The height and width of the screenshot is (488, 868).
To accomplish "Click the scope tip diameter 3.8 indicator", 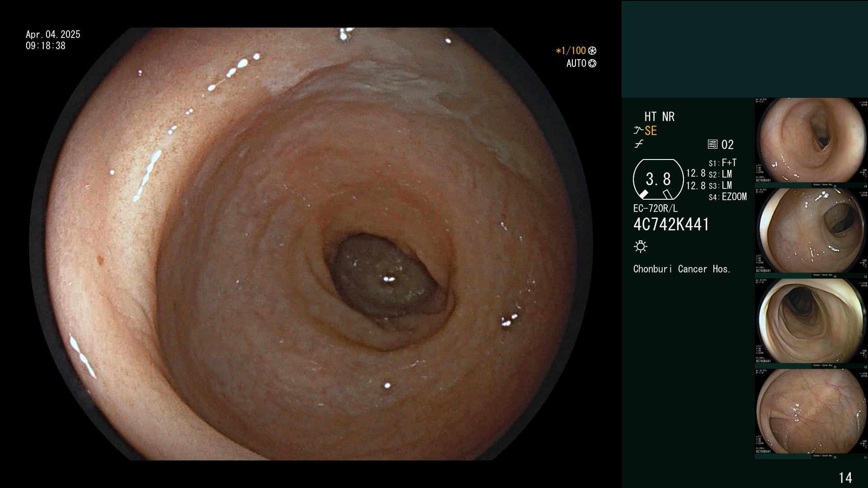I will 658,179.
